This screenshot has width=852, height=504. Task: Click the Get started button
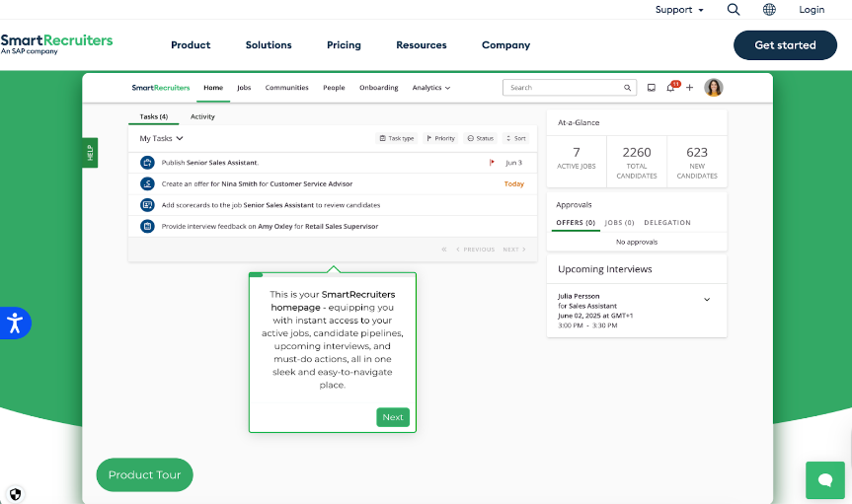click(x=785, y=45)
